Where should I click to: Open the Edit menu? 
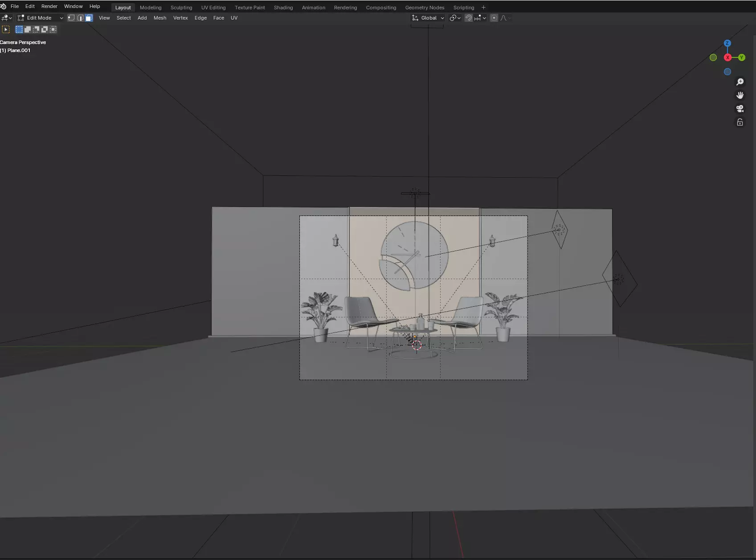tap(30, 6)
